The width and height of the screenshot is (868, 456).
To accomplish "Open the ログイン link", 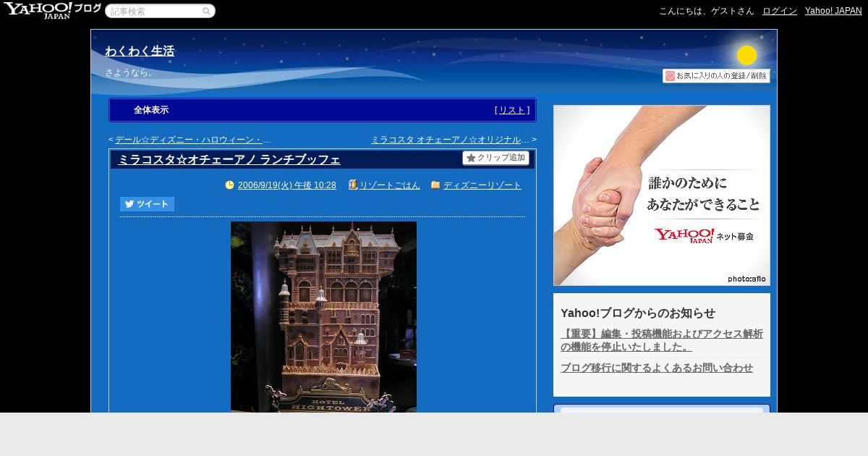I will click(780, 11).
